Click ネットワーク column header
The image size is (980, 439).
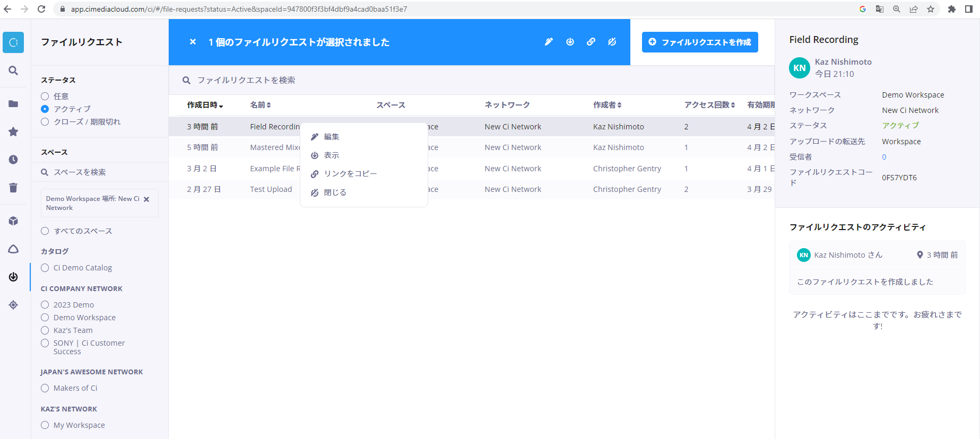[507, 105]
